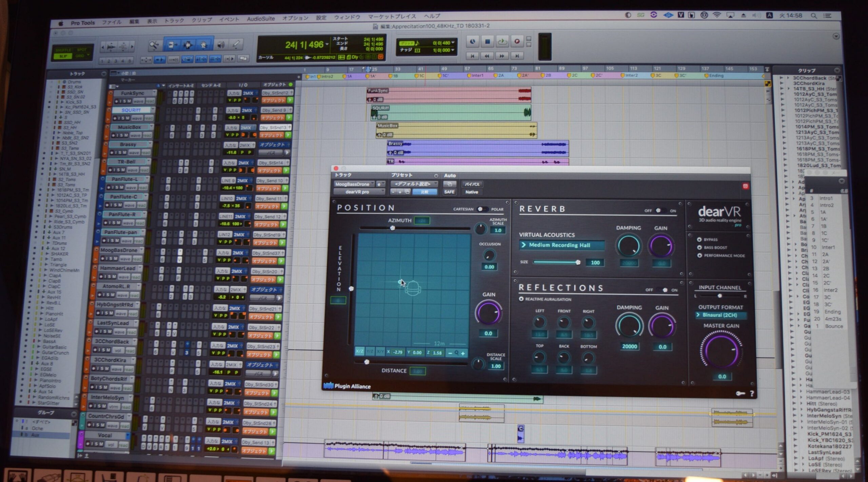This screenshot has height=482, width=868.
Task: Open the plugin track selector MoogBassDrone
Action: tap(354, 184)
